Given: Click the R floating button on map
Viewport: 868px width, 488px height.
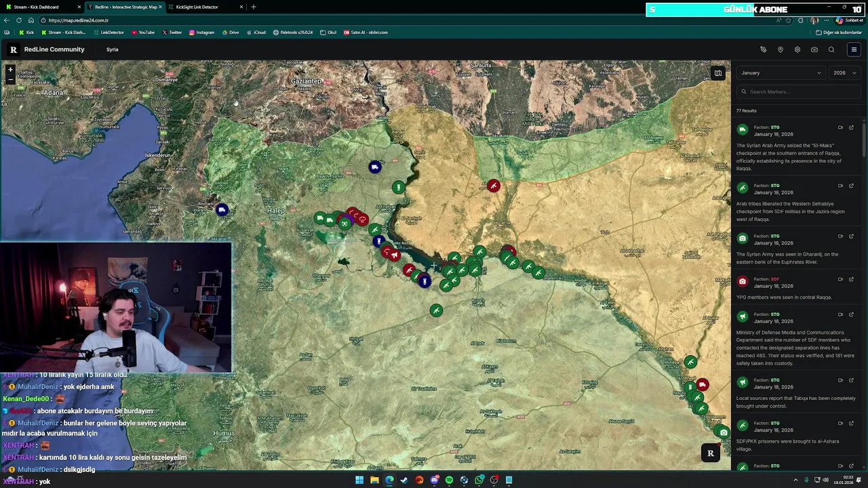Looking at the screenshot, I should tap(710, 453).
